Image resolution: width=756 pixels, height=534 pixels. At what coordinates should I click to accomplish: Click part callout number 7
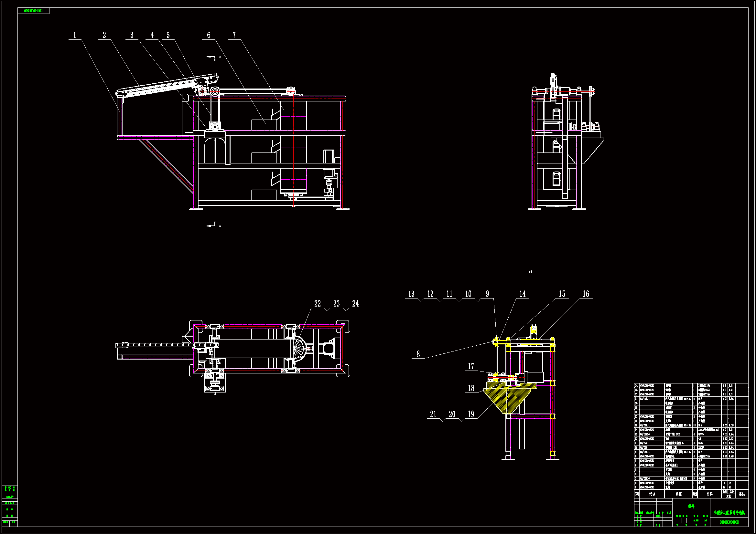(234, 35)
